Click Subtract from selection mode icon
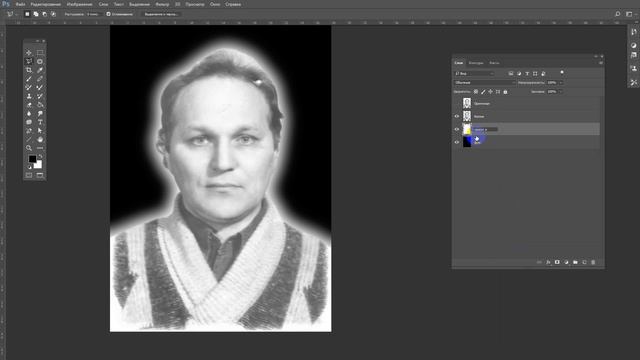640x360 pixels. (44, 14)
